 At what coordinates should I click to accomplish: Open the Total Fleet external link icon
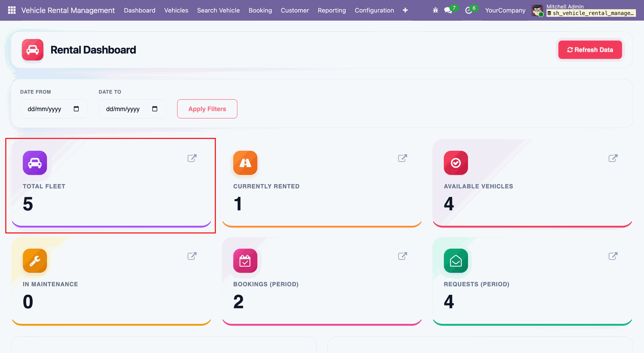click(x=192, y=158)
